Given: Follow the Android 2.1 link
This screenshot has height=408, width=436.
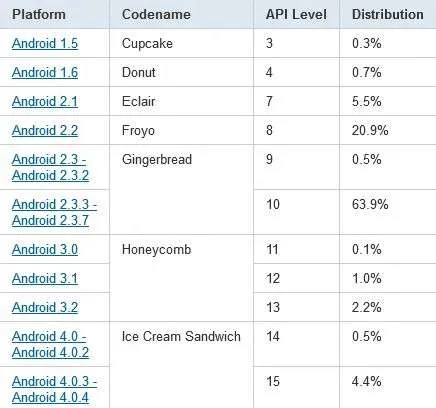Looking at the screenshot, I should pyautogui.click(x=45, y=101).
